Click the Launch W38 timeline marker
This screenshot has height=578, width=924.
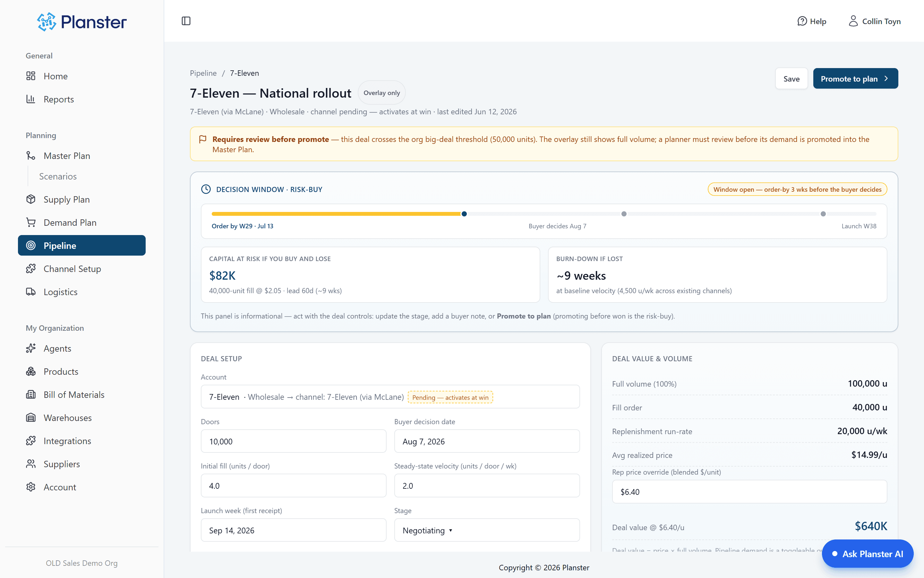pyautogui.click(x=823, y=214)
